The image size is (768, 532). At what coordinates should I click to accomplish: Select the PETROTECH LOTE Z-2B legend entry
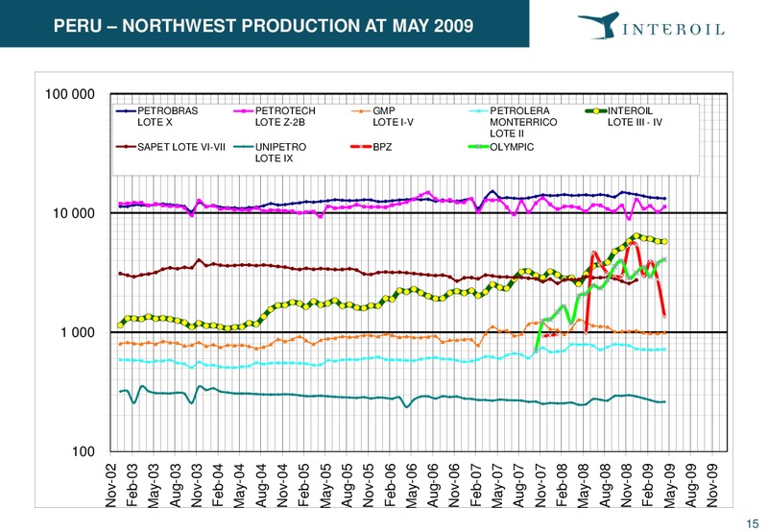click(x=275, y=116)
